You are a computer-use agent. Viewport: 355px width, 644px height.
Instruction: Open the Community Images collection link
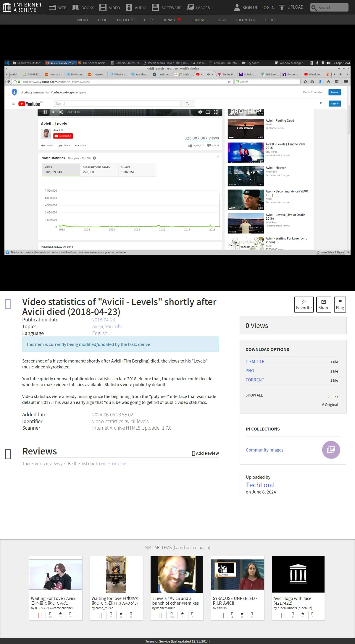point(264,450)
